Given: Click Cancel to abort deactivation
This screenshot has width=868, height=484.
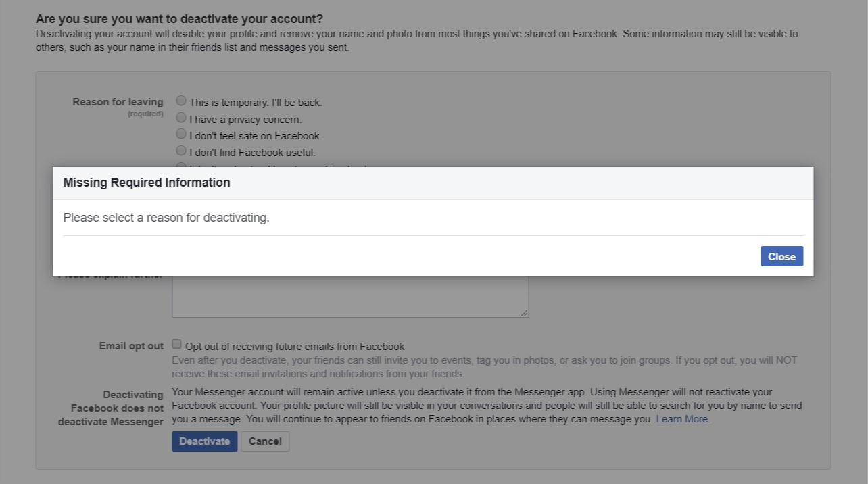Looking at the screenshot, I should [x=265, y=441].
